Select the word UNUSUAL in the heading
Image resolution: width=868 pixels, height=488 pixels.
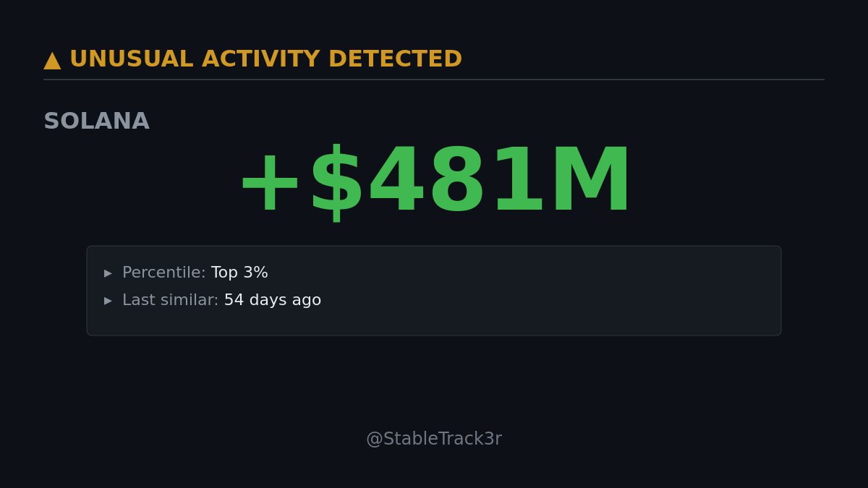pyautogui.click(x=131, y=59)
